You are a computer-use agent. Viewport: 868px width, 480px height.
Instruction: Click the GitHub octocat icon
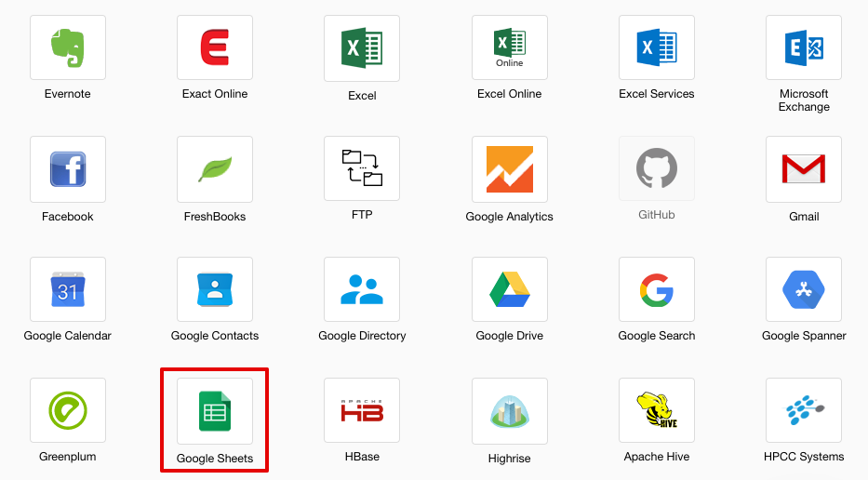657,168
